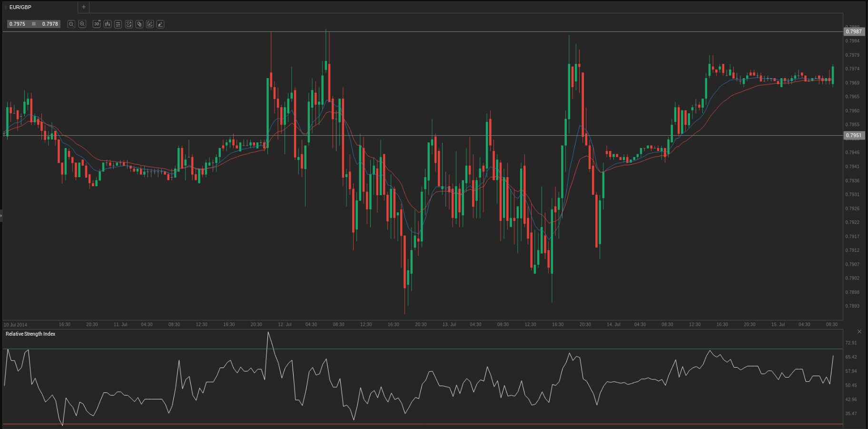The image size is (868, 429).
Task: Click the duplicate chart icon
Action: tap(139, 24)
